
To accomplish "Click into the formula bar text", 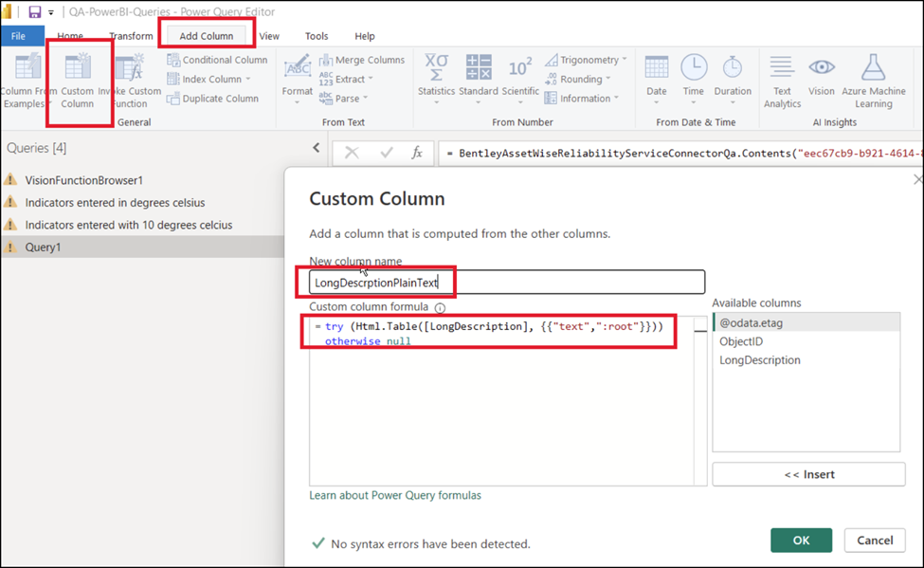I will point(681,154).
